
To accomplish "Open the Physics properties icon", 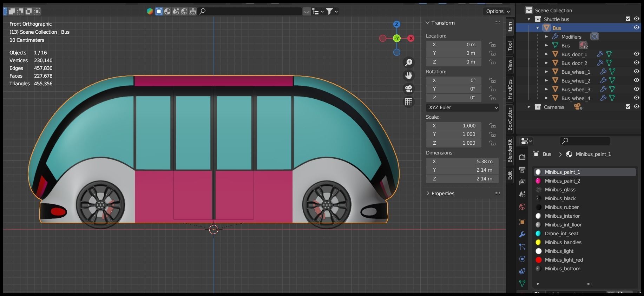I will coord(522,259).
